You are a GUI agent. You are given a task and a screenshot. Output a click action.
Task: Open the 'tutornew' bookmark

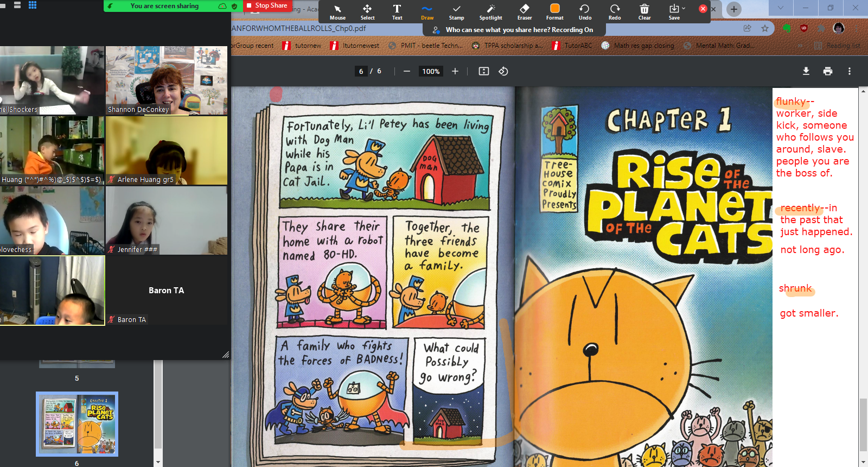click(x=302, y=46)
